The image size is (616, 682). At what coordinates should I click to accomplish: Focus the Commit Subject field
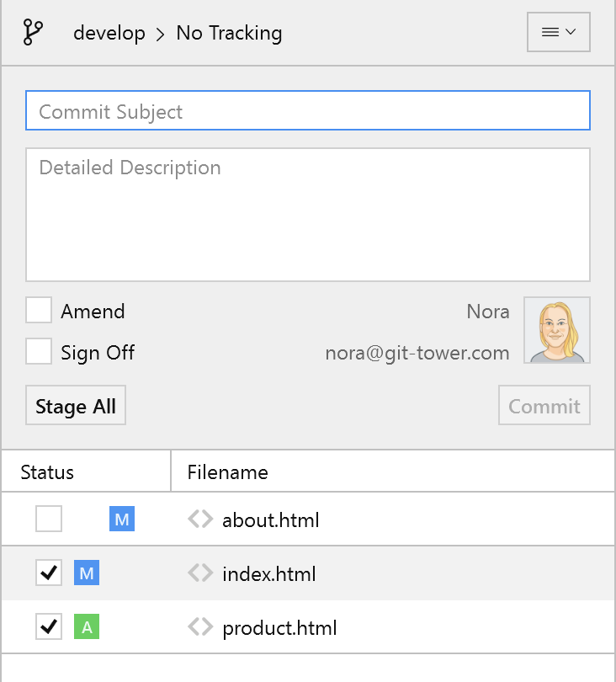308,111
